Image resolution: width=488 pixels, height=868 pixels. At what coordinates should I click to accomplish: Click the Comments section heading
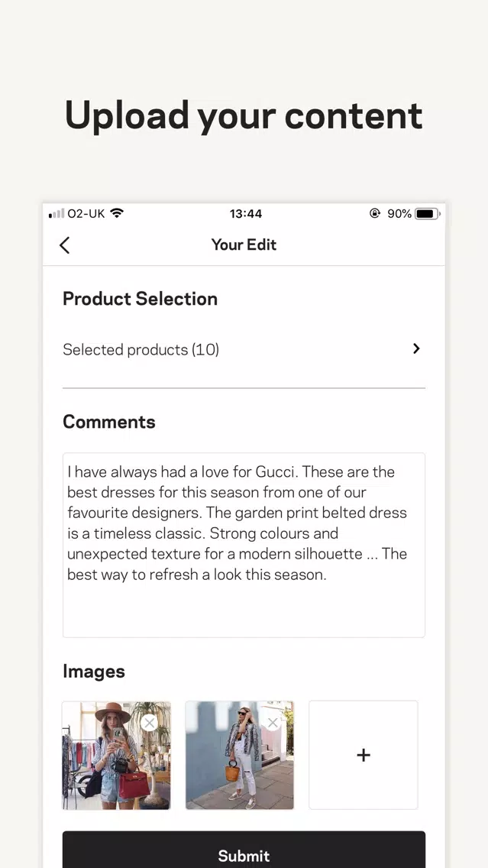(109, 422)
